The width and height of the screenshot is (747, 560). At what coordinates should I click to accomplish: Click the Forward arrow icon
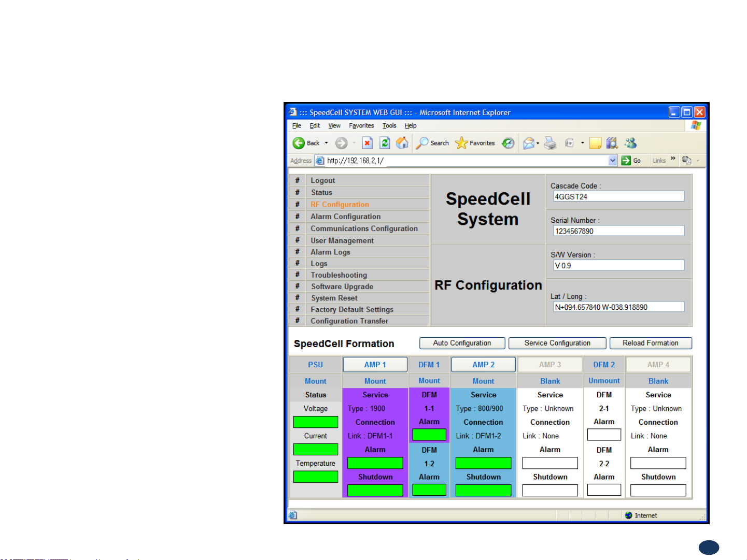[341, 143]
